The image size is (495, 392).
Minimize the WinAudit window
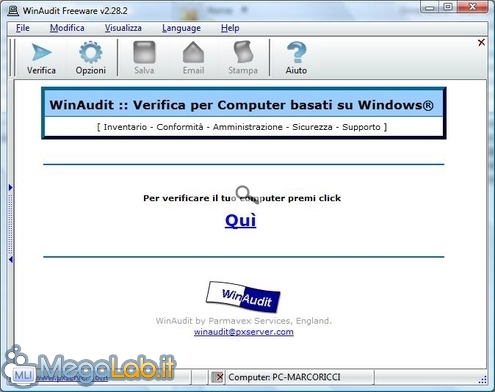point(429,7)
